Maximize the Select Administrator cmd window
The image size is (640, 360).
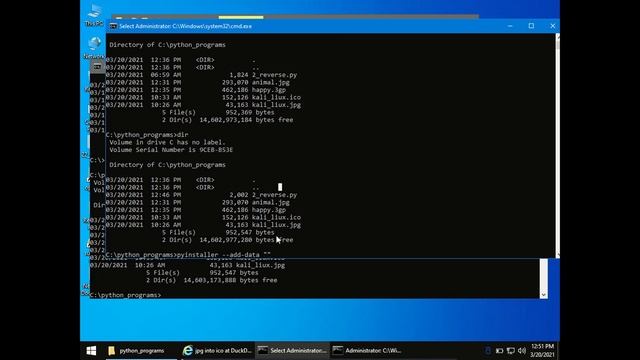click(531, 26)
